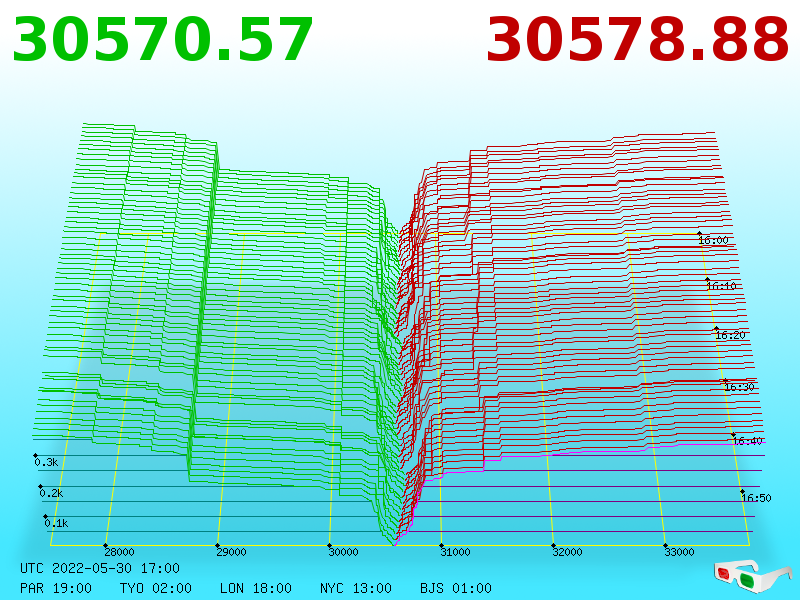Click the TYO 02:00 time text
Image resolution: width=800 pixels, height=600 pixels.
point(156,588)
